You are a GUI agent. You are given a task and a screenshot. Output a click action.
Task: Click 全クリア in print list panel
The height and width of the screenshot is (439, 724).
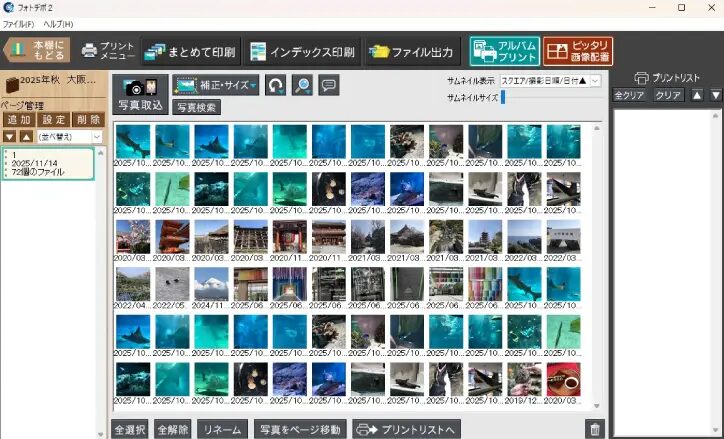pos(629,95)
